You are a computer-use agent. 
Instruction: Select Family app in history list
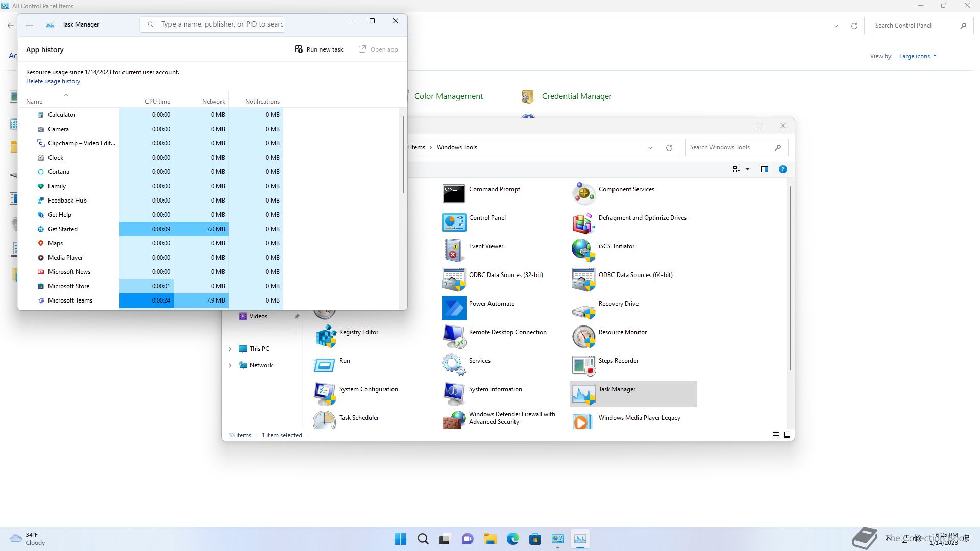(151, 186)
